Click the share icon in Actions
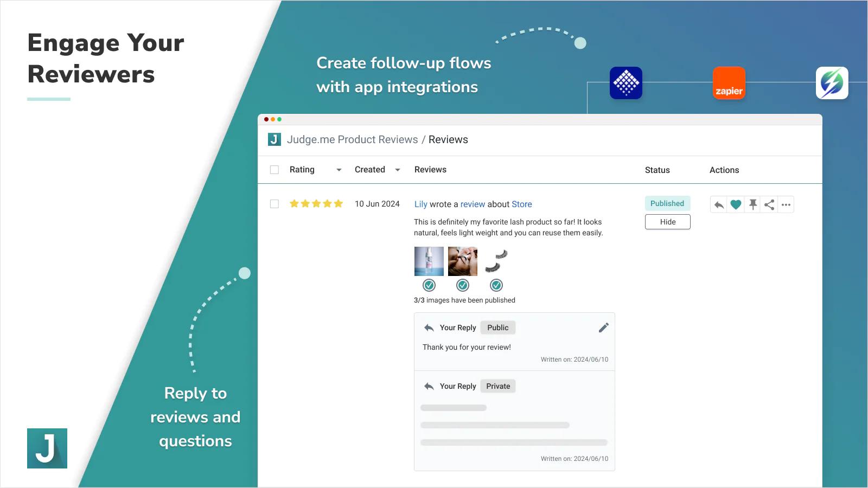This screenshot has height=488, width=868. [769, 204]
